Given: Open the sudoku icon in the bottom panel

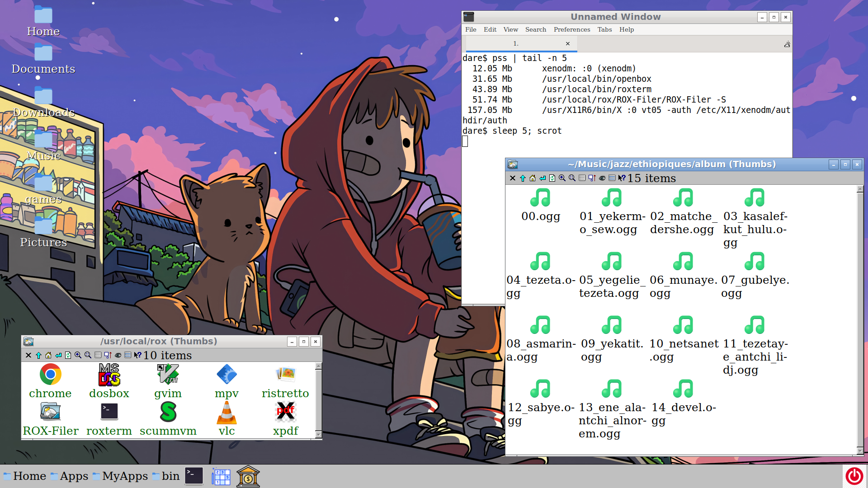Looking at the screenshot, I should (221, 476).
